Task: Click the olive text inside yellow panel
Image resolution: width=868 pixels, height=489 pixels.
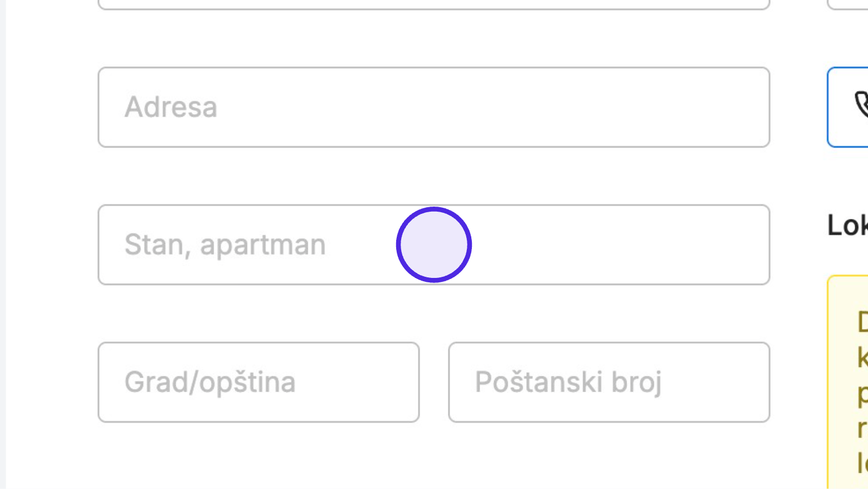Action: click(x=862, y=393)
